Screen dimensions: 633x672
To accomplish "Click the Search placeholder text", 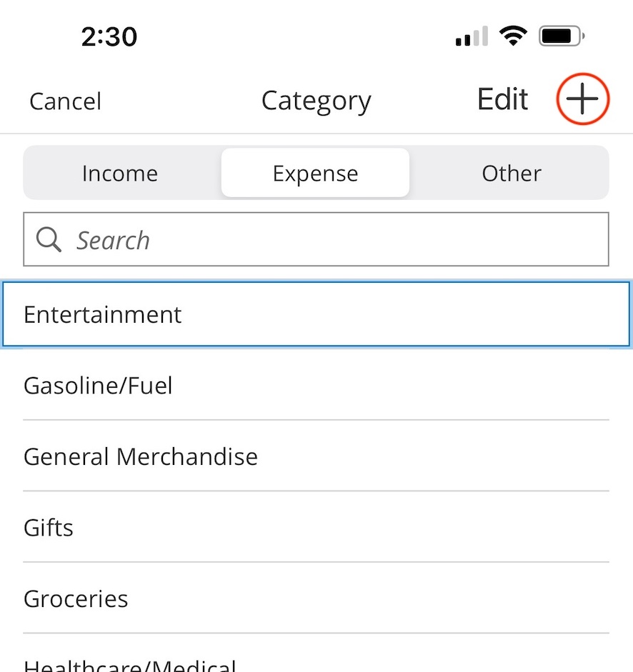I will [x=113, y=240].
